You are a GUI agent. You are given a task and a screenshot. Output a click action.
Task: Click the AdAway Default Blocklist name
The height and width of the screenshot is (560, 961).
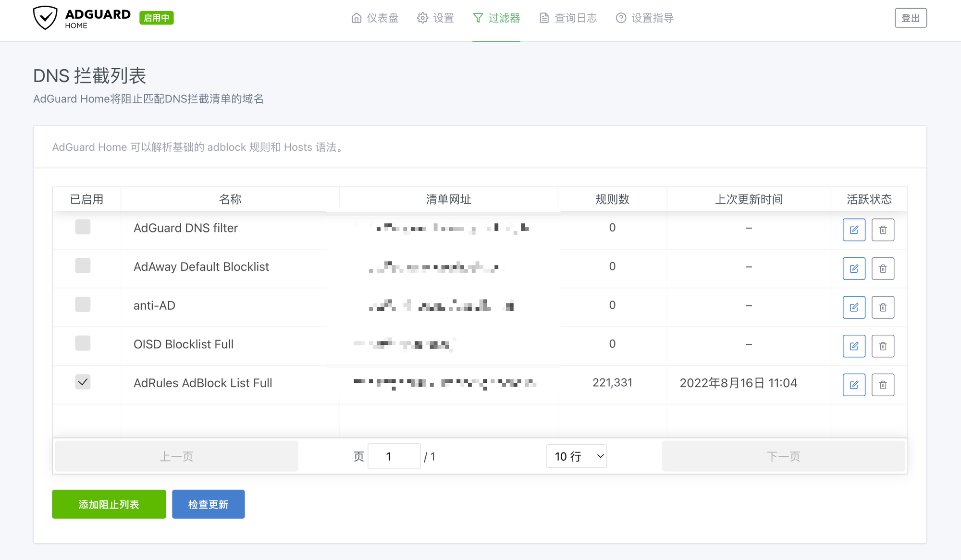201,267
